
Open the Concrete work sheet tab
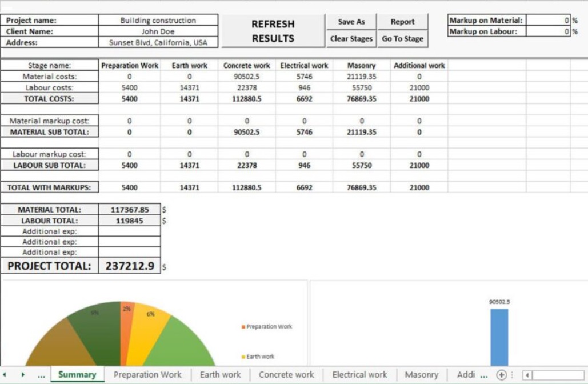pos(286,375)
